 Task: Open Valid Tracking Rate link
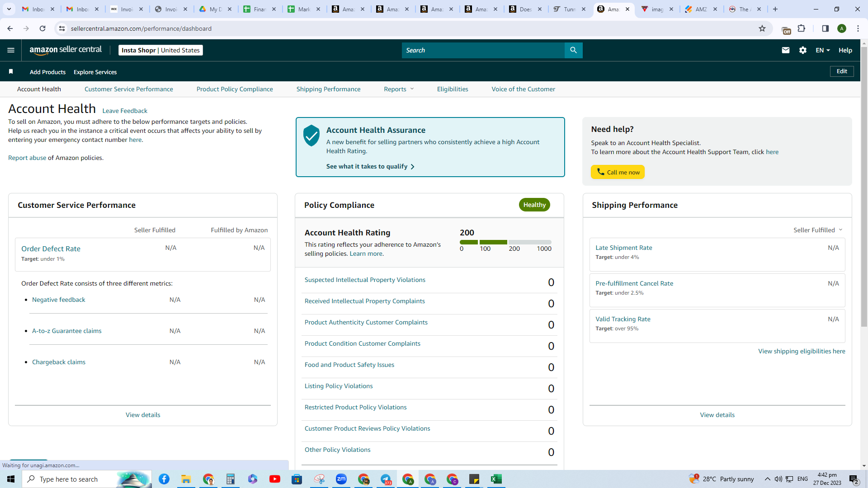coord(623,319)
